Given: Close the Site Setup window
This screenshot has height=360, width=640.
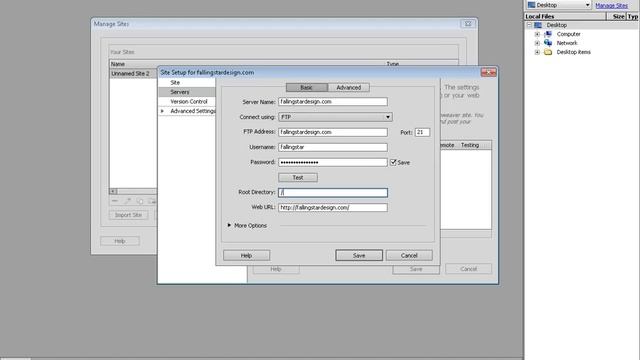Looking at the screenshot, I should pos(489,73).
